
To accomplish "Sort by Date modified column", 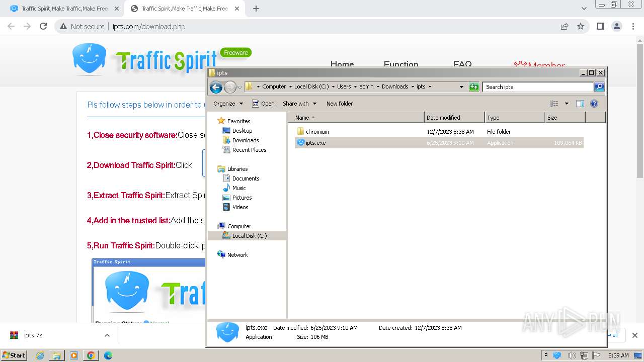I will tap(454, 118).
